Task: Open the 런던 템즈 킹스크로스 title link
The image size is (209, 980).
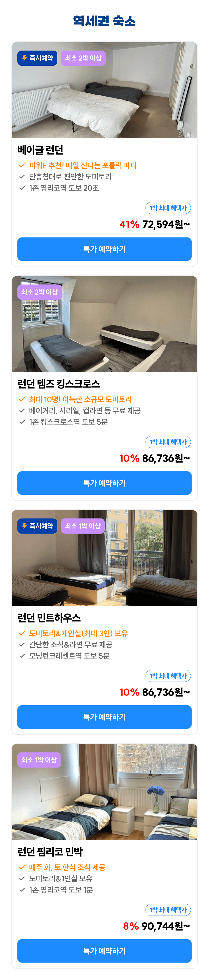Action: tap(59, 384)
